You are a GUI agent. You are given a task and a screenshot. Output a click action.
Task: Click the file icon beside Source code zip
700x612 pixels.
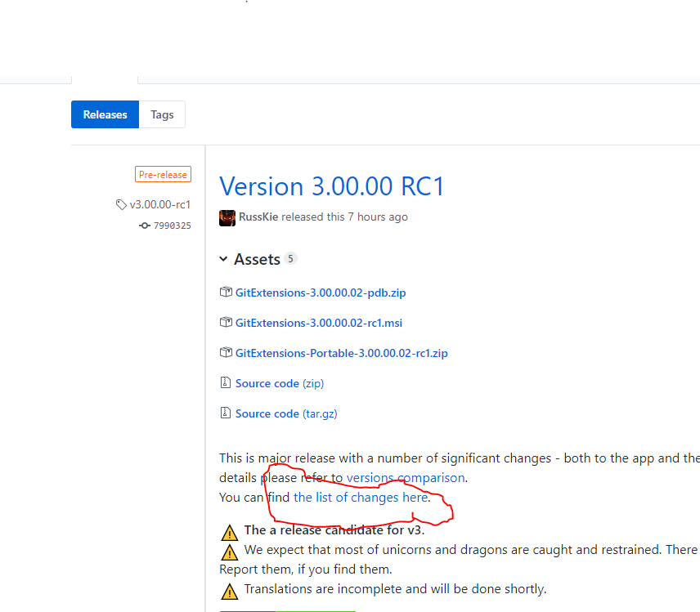226,382
